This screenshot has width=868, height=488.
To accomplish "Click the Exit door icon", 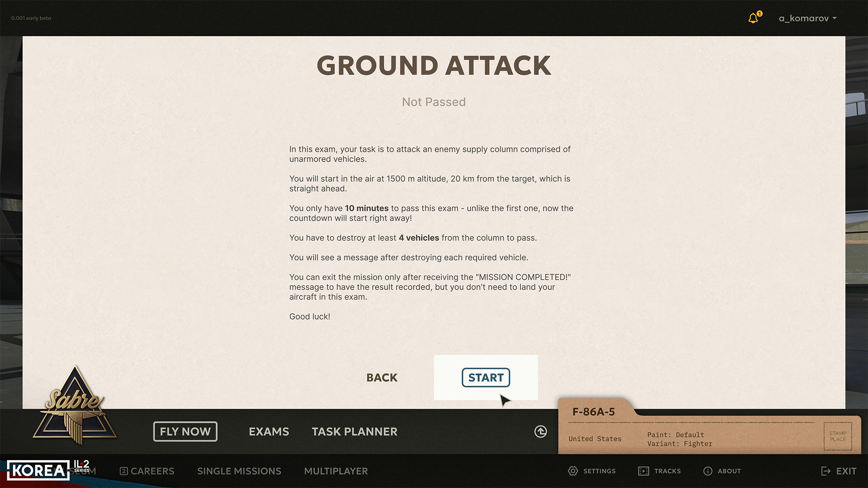I will pyautogui.click(x=826, y=471).
